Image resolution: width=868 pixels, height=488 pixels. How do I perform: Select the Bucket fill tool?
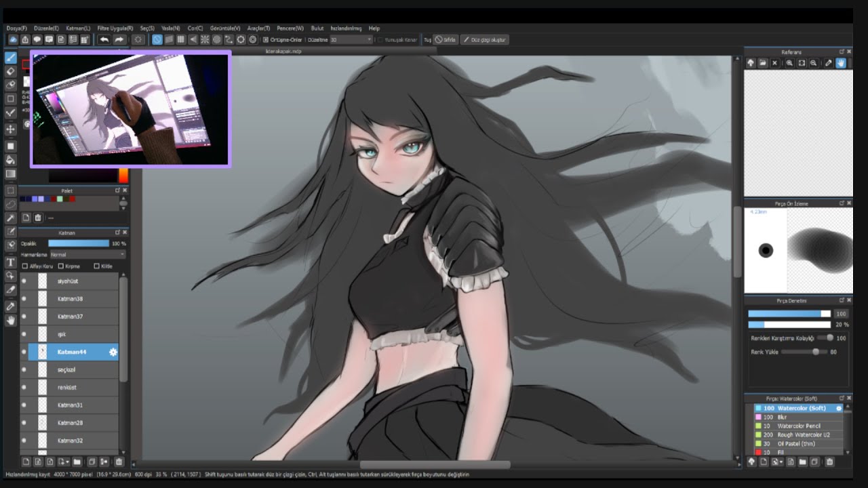[11, 160]
